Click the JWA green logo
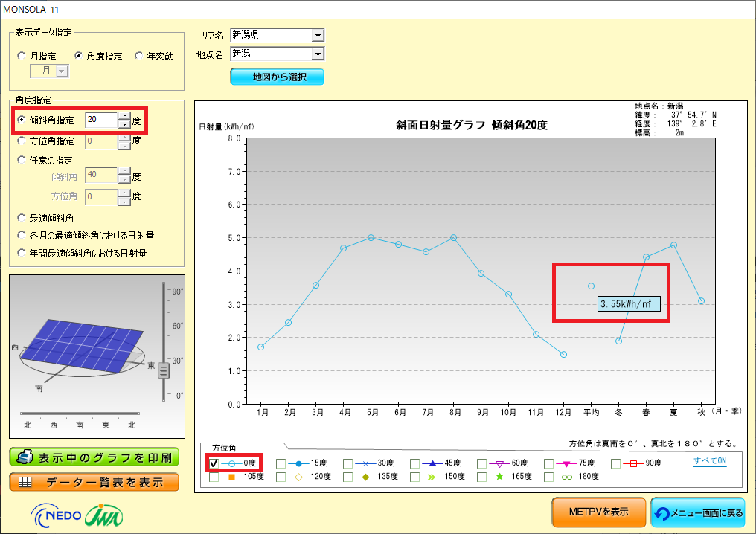 (x=104, y=514)
